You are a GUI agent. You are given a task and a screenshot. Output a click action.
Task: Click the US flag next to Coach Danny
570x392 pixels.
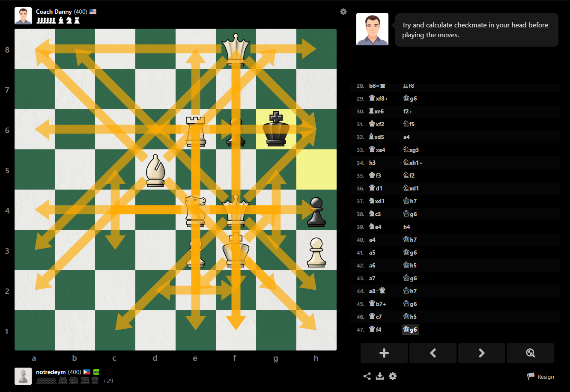(x=93, y=12)
